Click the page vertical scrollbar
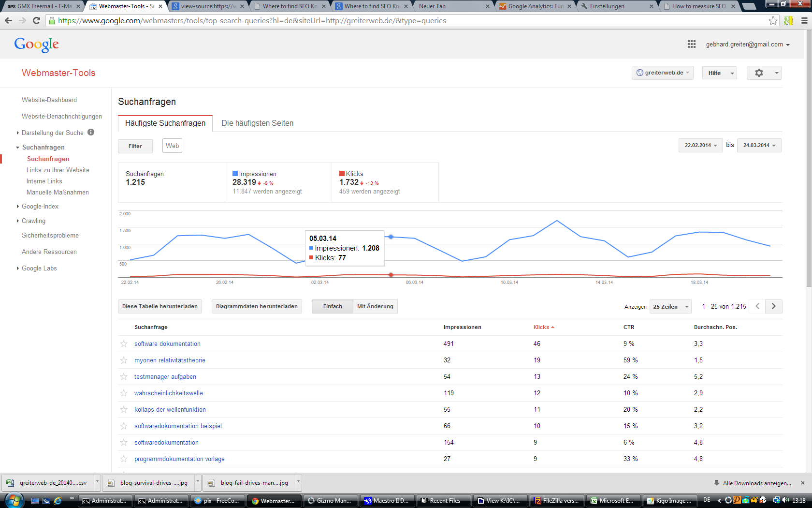The image size is (812, 508). point(809,160)
